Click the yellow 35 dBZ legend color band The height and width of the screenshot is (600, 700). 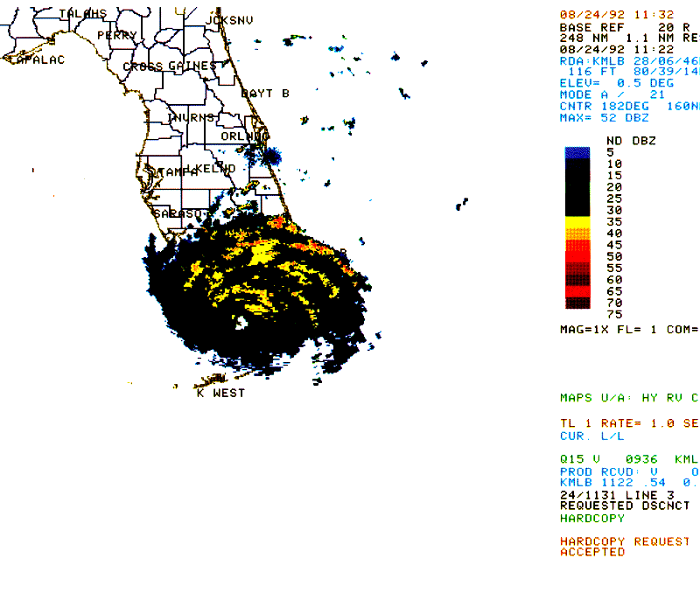577,222
